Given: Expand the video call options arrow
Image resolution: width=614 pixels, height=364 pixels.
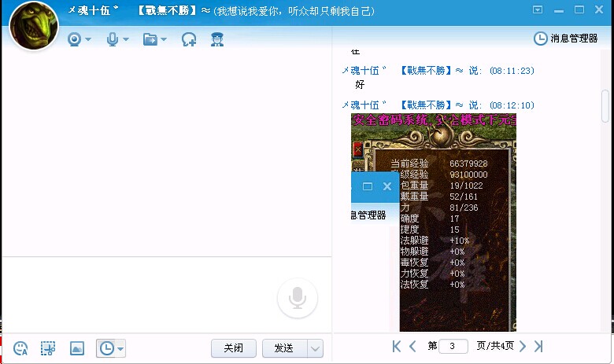Looking at the screenshot, I should coord(88,39).
